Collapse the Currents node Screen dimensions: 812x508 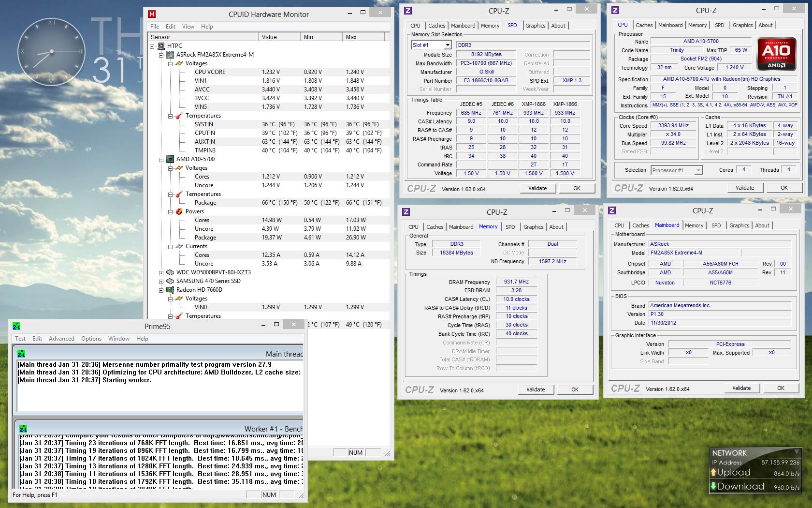click(170, 247)
